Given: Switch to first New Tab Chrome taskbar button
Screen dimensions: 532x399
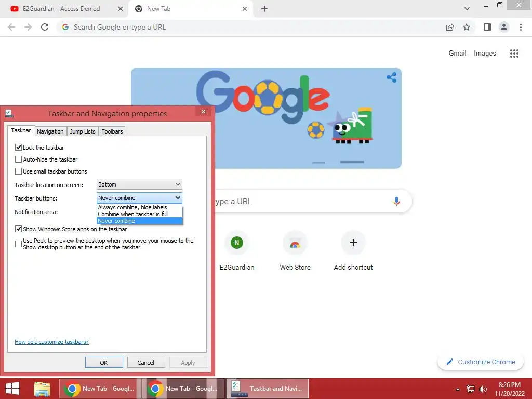Looking at the screenshot, I should point(100,389).
